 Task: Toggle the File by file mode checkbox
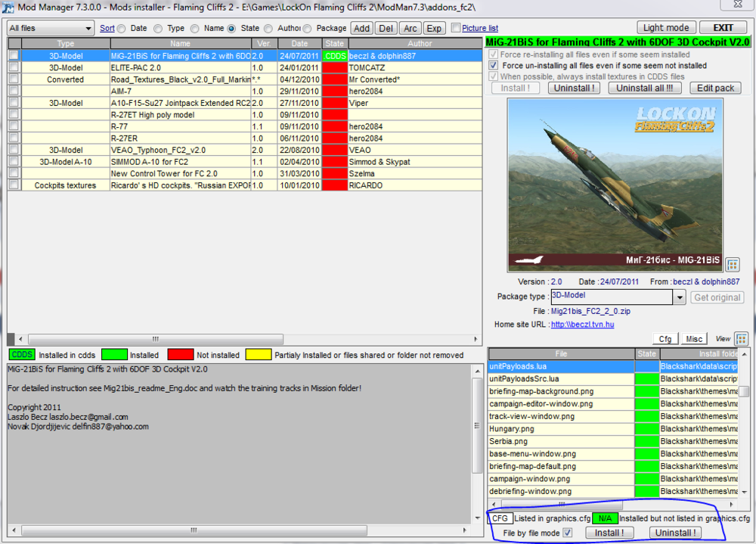coord(568,533)
